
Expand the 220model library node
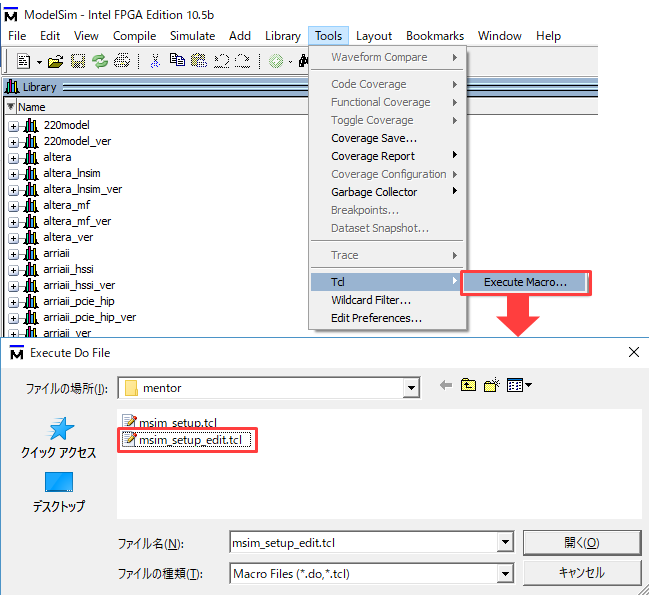[x=13, y=126]
